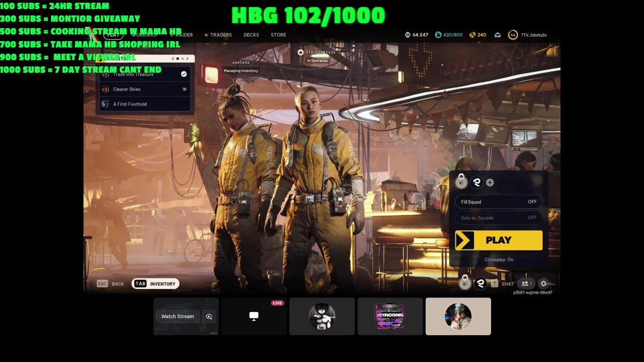Screen dimensions: 644x362
Task: Click the Crossplay: On label
Action: tap(499, 259)
